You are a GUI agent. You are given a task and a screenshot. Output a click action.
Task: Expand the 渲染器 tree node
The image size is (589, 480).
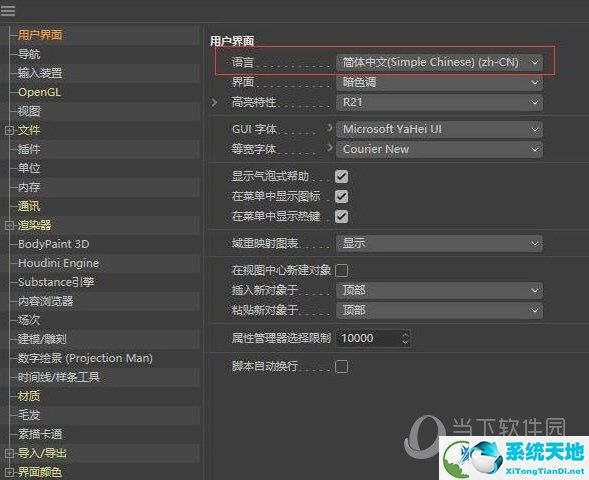9,225
